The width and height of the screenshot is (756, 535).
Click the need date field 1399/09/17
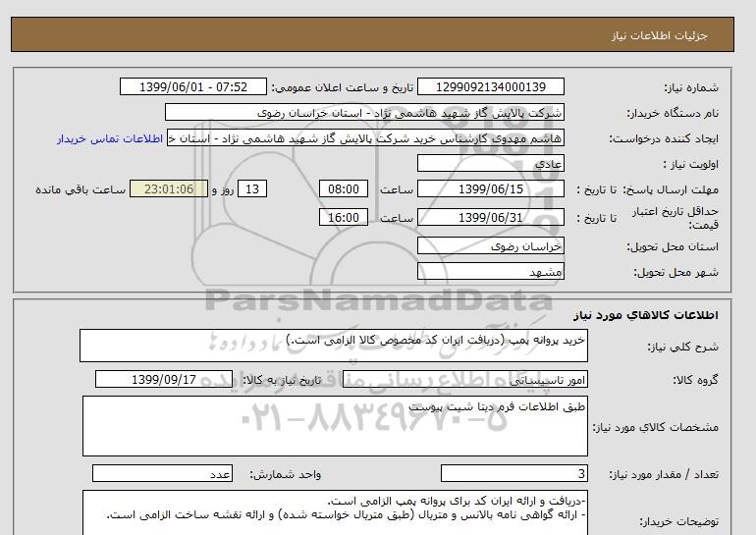point(164,379)
